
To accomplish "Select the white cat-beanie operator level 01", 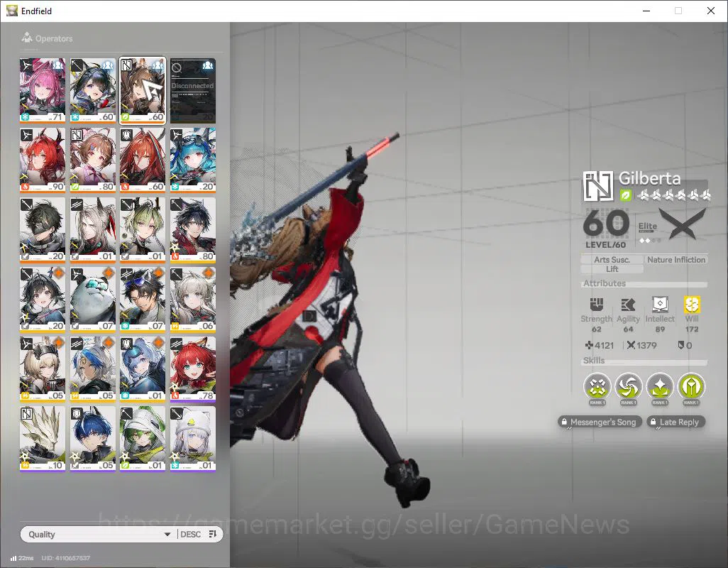I will coord(193,438).
